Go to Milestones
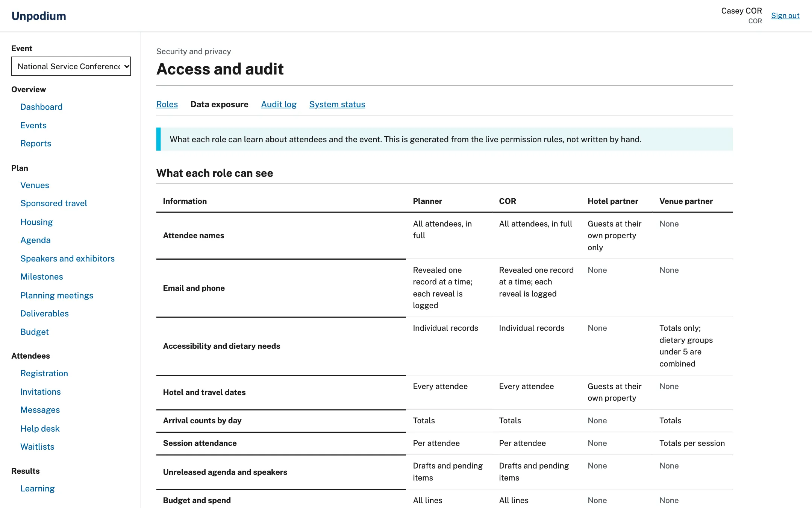 pos(42,277)
